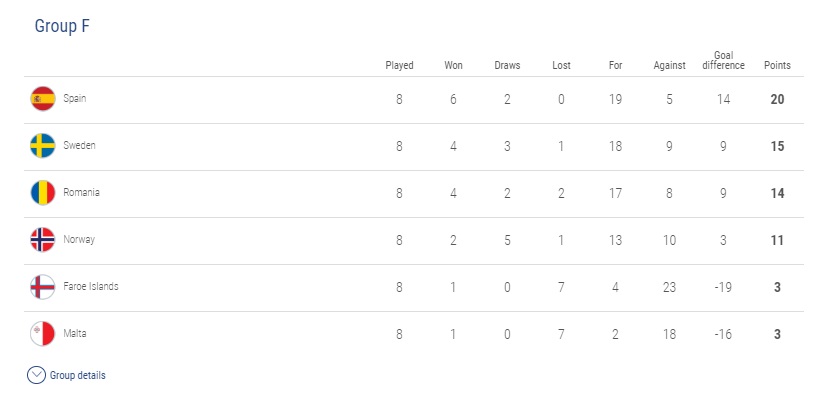Select the Malta team name
813x393 pixels.
(x=75, y=333)
